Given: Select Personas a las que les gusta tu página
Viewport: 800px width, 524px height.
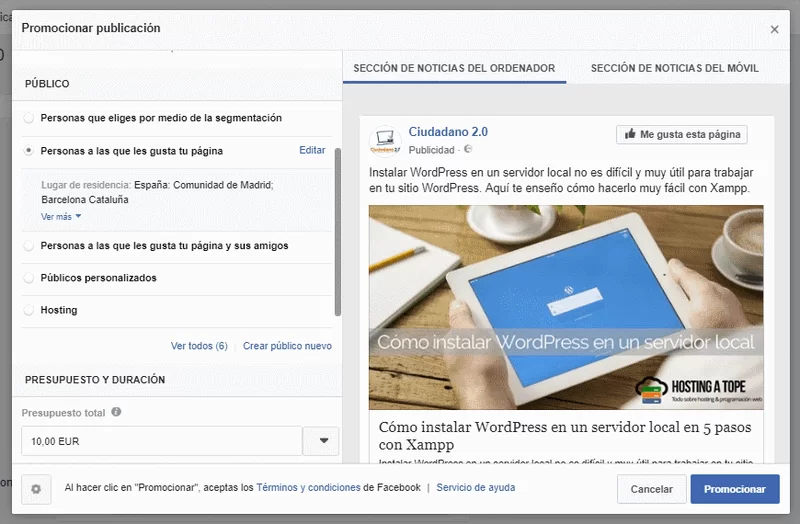Looking at the screenshot, I should tap(29, 151).
